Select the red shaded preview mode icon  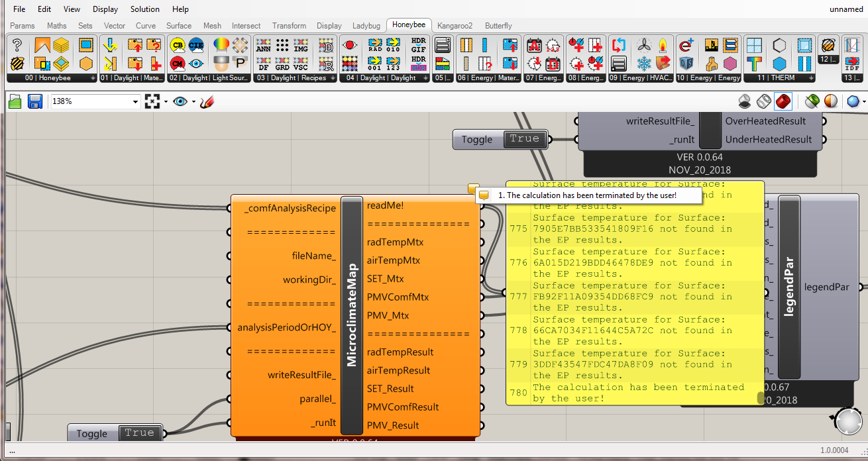pos(783,102)
